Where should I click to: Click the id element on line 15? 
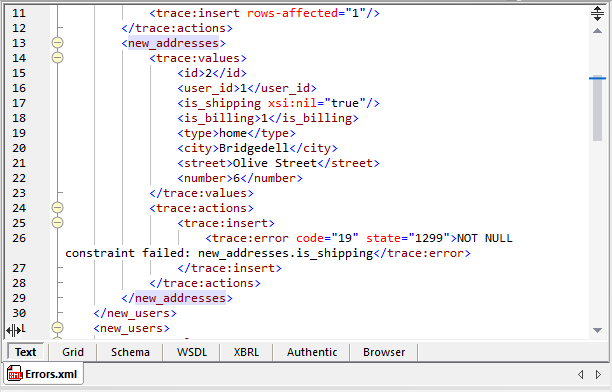(x=212, y=73)
